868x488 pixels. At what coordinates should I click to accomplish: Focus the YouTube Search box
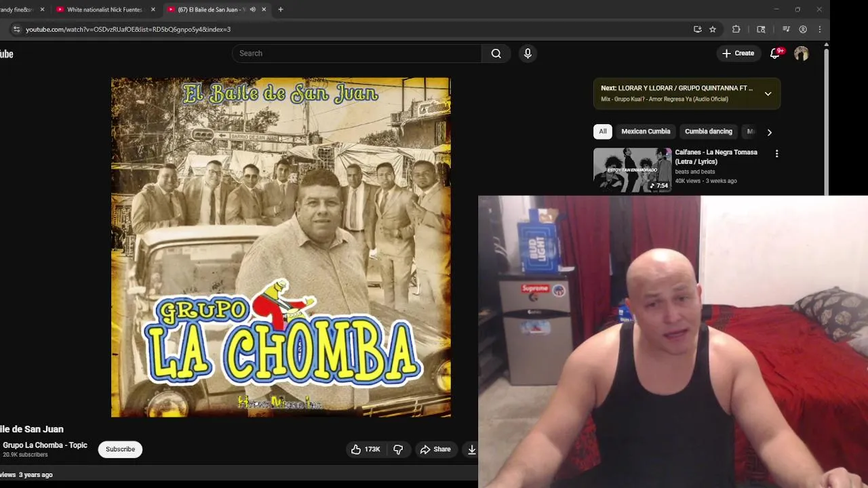(357, 54)
